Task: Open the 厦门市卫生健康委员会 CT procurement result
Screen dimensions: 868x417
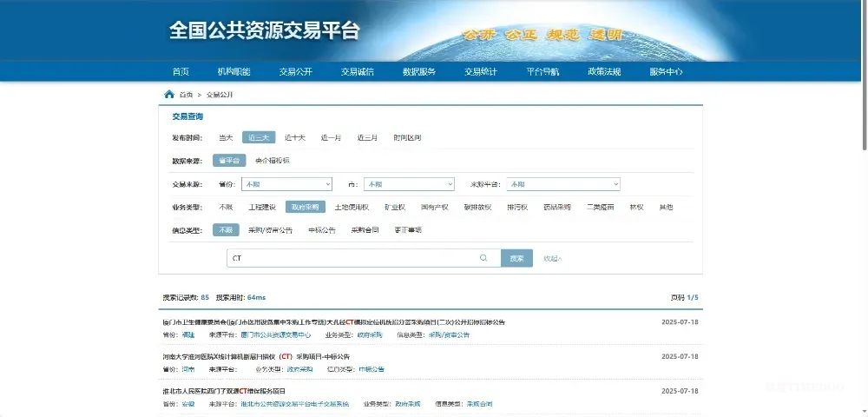Action: point(334,322)
